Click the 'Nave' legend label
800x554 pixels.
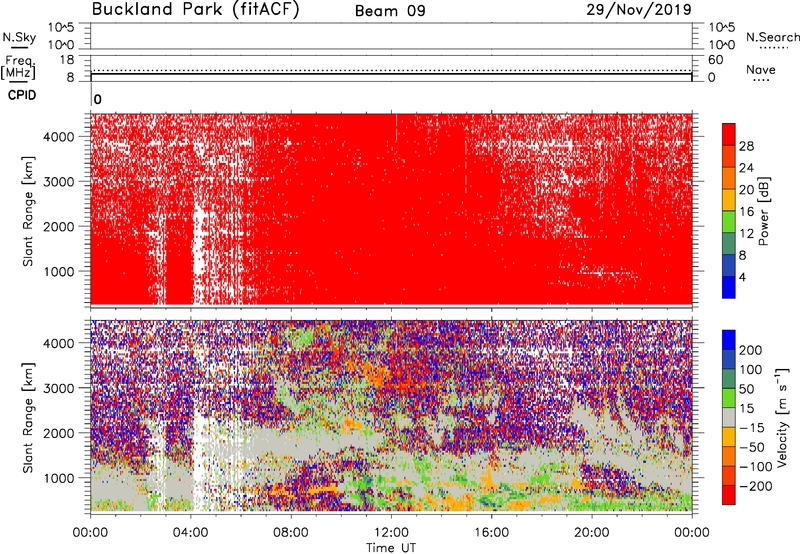[761, 69]
